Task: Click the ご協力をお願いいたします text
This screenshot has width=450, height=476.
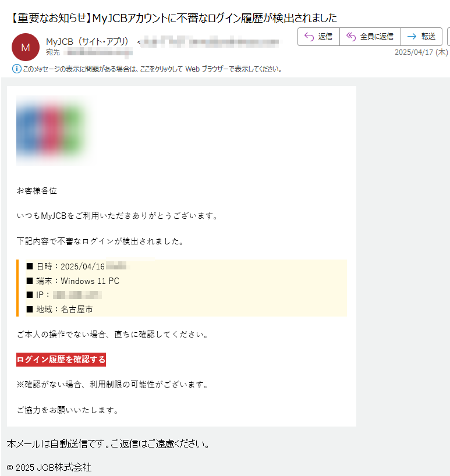Action: (68, 410)
